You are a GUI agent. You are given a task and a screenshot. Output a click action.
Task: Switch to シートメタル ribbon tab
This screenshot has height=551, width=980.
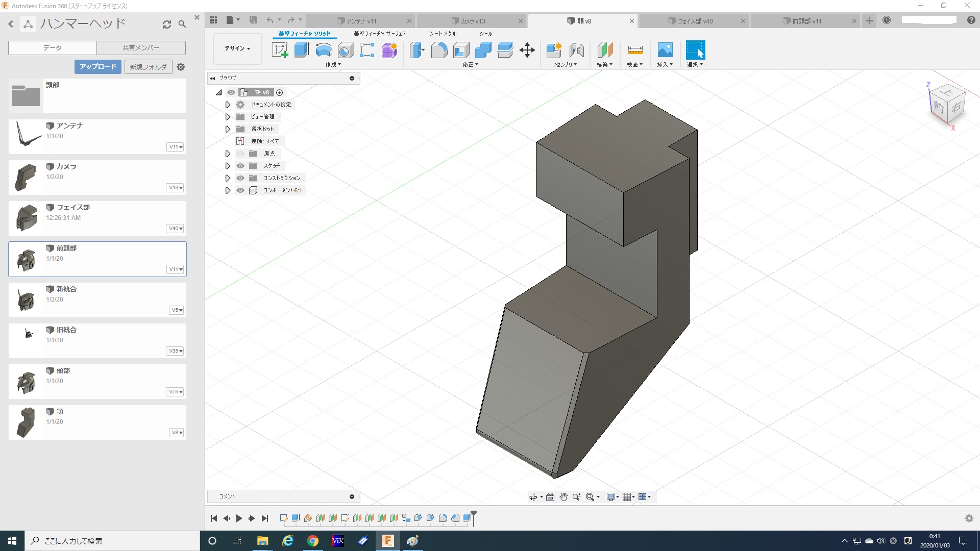tap(443, 34)
